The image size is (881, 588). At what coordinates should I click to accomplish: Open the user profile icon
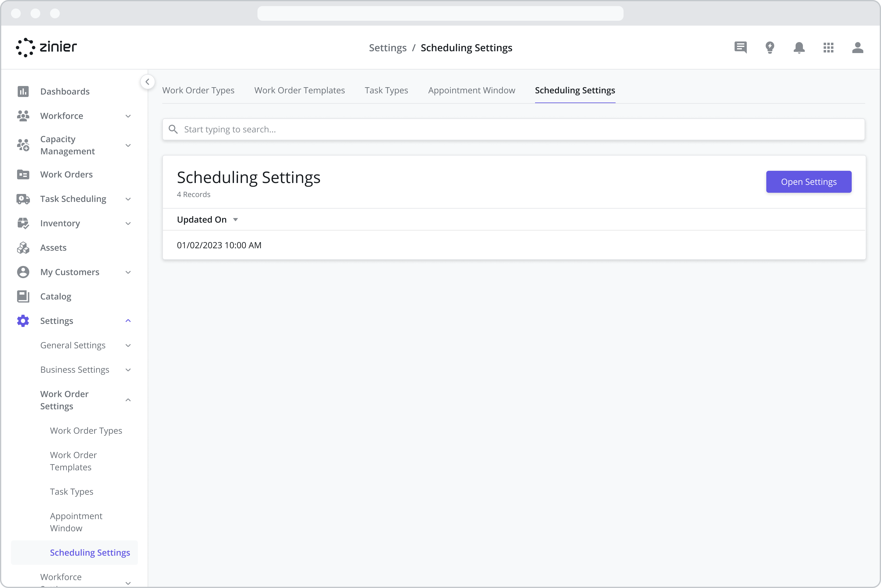858,47
